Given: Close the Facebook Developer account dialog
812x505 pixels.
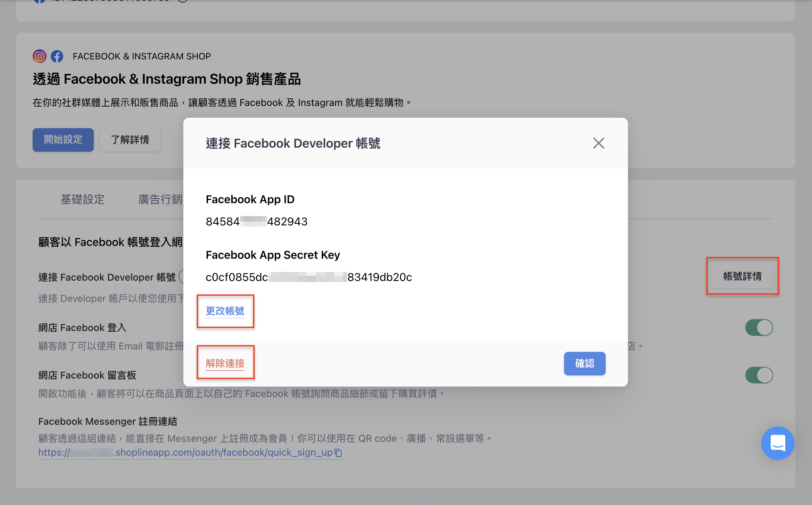Looking at the screenshot, I should click(x=598, y=143).
